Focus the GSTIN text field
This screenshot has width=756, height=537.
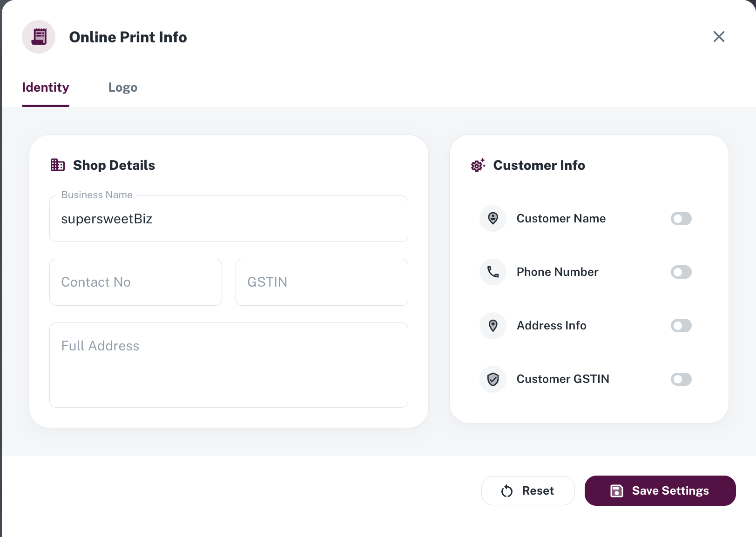coord(322,282)
